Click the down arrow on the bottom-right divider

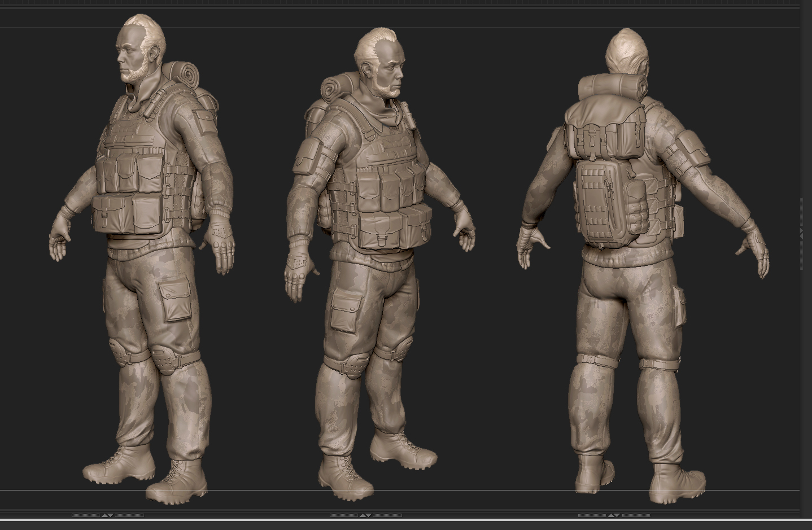pyautogui.click(x=617, y=515)
